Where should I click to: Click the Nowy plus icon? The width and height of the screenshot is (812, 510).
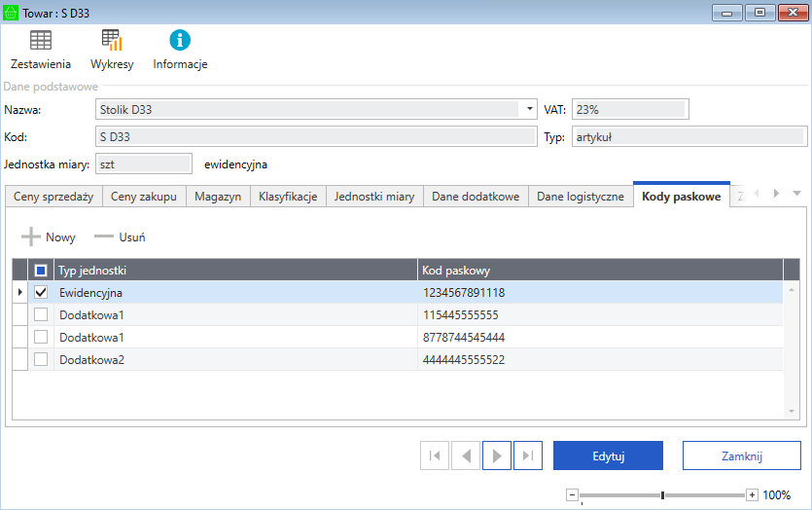pyautogui.click(x=31, y=237)
